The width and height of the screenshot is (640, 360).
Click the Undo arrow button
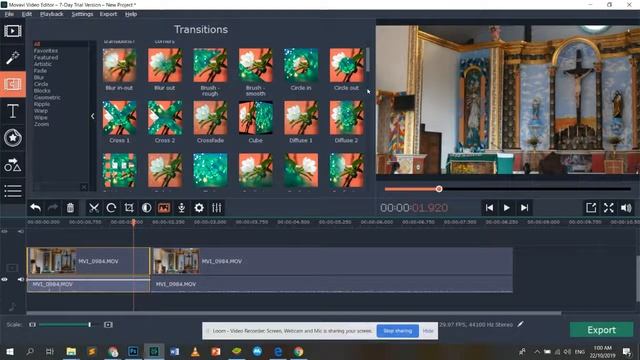[36, 208]
